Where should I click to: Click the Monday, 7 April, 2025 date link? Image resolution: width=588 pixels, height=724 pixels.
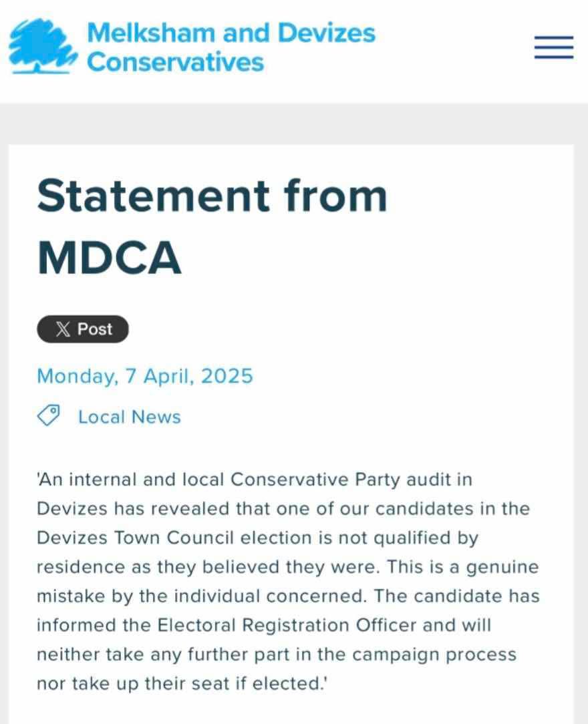[x=145, y=376]
